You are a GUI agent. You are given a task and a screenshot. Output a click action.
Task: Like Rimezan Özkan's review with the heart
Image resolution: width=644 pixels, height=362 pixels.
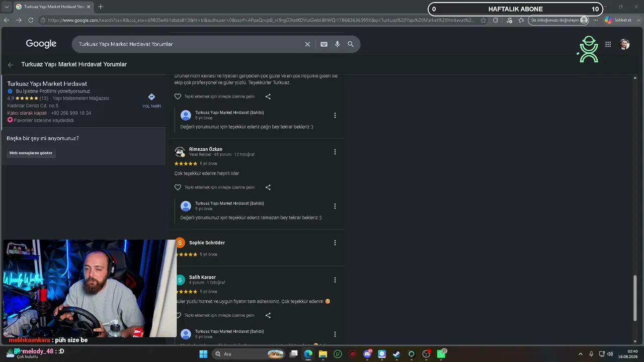[x=178, y=188]
